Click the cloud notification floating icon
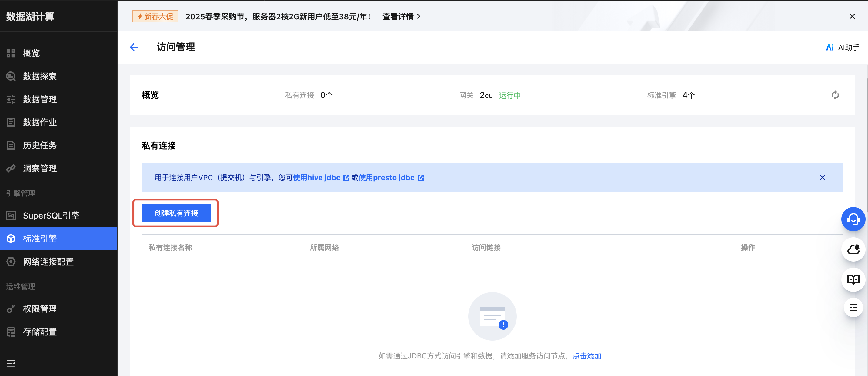This screenshot has height=376, width=868. [x=853, y=249]
